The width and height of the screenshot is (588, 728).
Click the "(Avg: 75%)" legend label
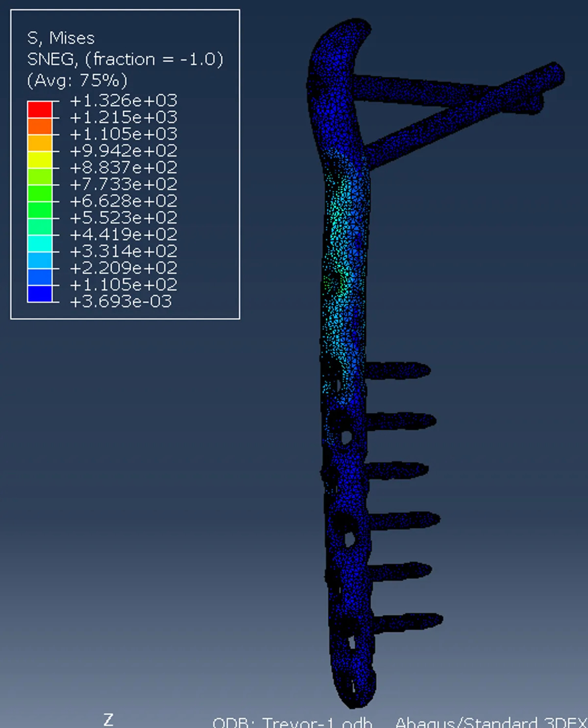(x=77, y=80)
